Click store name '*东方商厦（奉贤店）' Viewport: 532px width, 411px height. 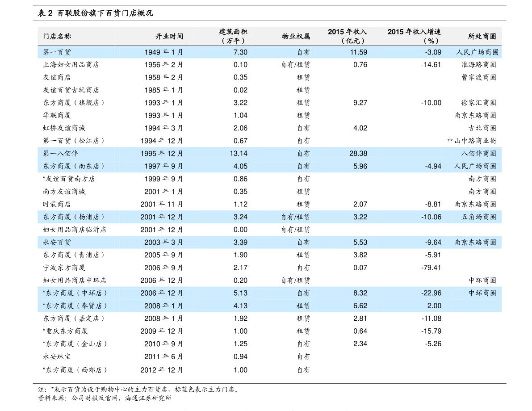click(x=75, y=306)
